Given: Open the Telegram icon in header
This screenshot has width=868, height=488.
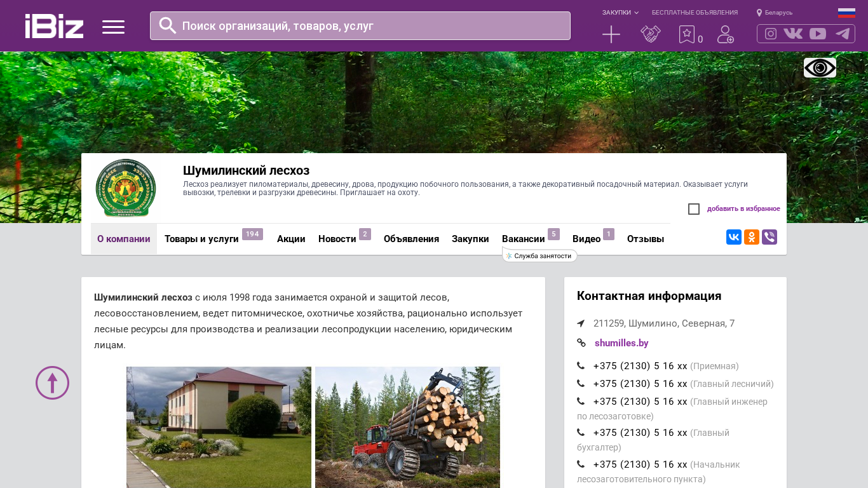Looking at the screenshot, I should click(843, 34).
